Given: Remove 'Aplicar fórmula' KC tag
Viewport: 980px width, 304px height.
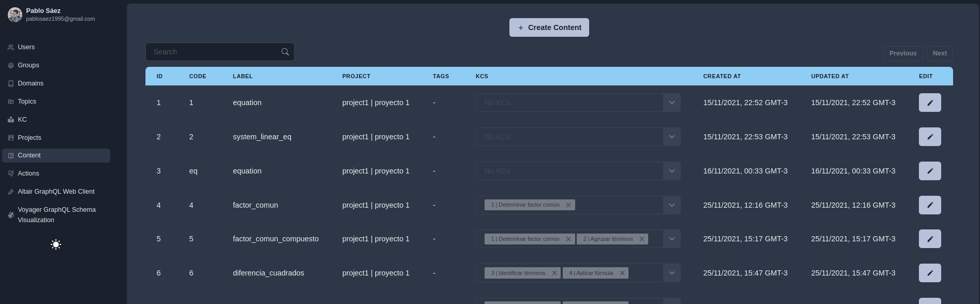Looking at the screenshot, I should click(622, 273).
